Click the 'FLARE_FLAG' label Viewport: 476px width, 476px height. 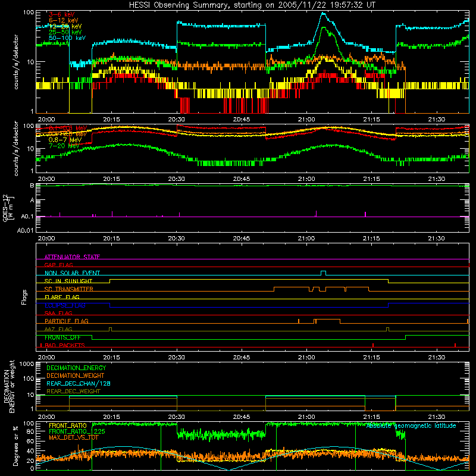[x=62, y=297]
